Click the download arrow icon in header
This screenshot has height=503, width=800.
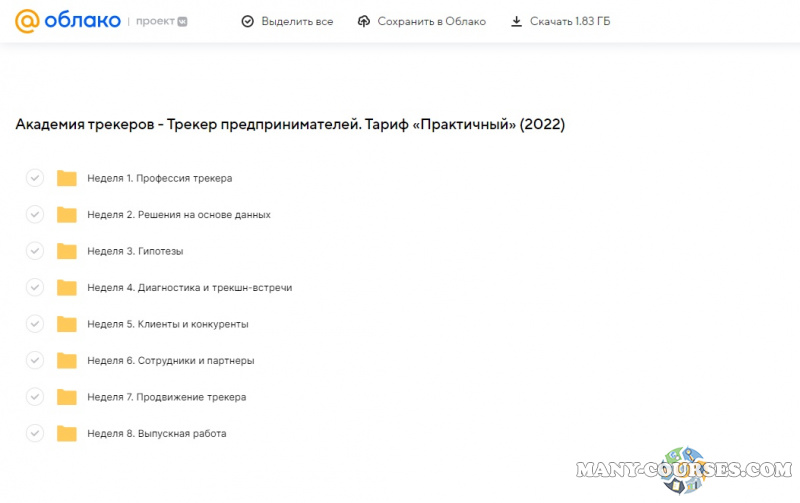pyautogui.click(x=516, y=21)
